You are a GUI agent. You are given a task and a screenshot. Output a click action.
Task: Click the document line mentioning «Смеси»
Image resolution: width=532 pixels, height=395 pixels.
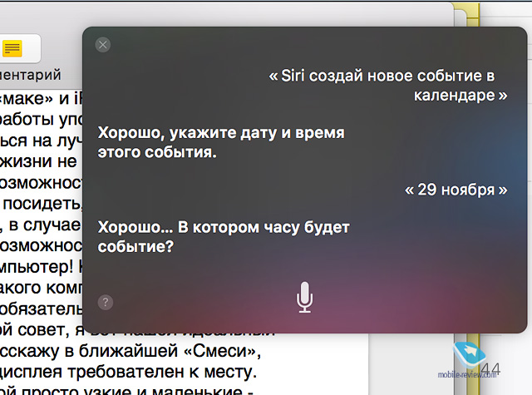[x=131, y=351]
